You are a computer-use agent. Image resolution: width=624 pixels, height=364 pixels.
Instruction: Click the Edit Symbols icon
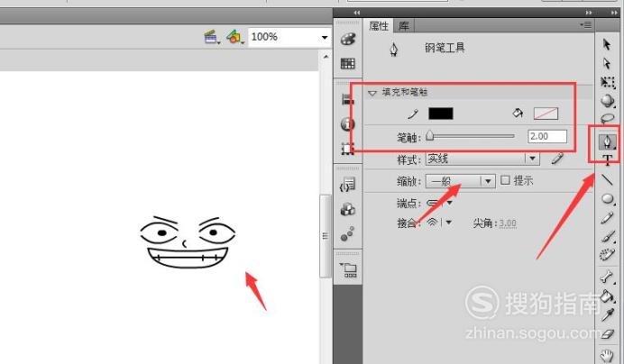click(x=234, y=38)
